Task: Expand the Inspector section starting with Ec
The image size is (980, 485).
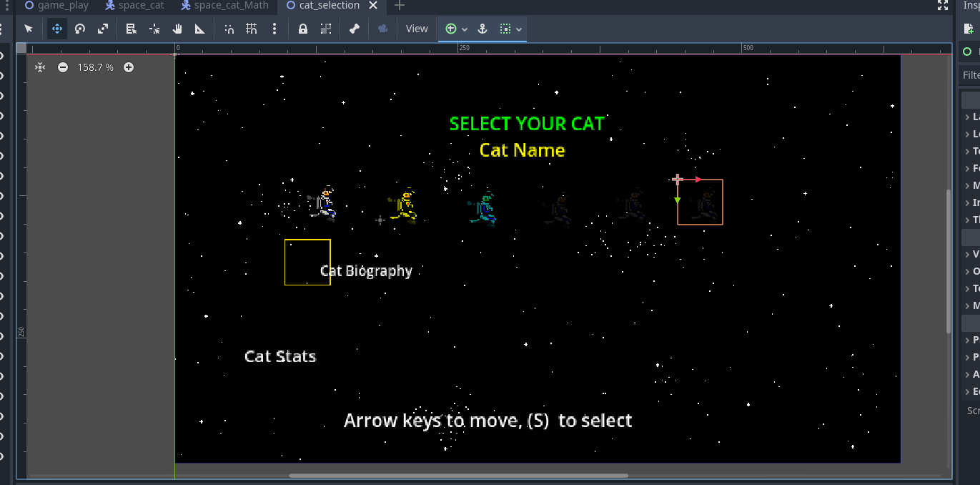Action: point(972,391)
